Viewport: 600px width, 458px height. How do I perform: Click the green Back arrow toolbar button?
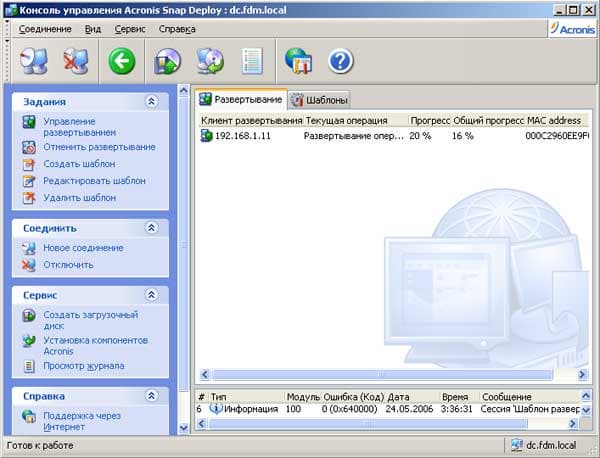[122, 61]
